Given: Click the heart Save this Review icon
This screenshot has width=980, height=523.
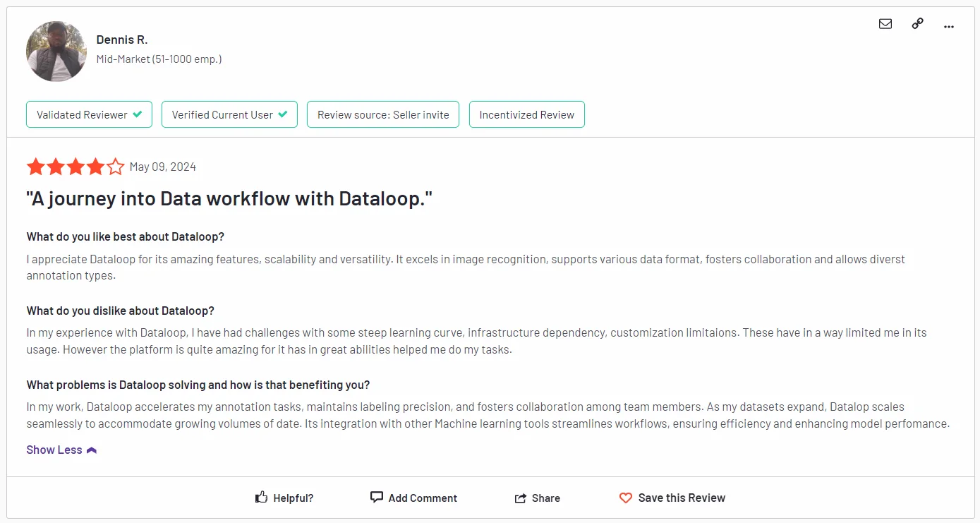Looking at the screenshot, I should pos(626,498).
